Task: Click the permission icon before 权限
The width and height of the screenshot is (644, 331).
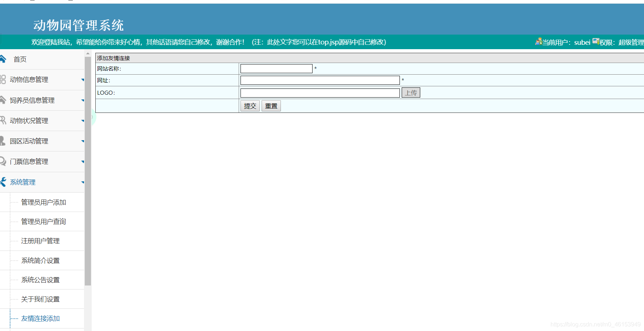Action: [596, 41]
